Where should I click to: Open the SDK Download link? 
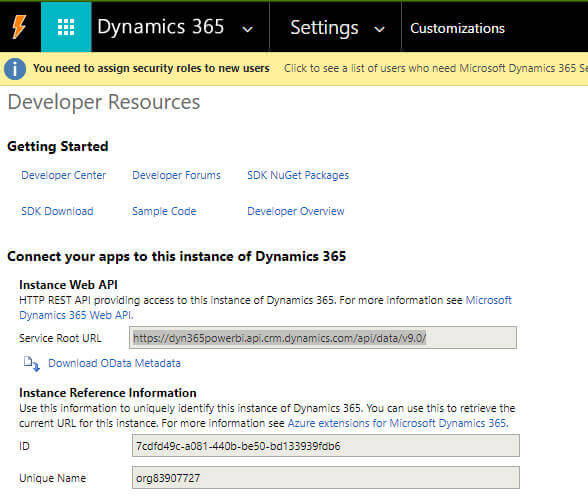click(x=57, y=211)
